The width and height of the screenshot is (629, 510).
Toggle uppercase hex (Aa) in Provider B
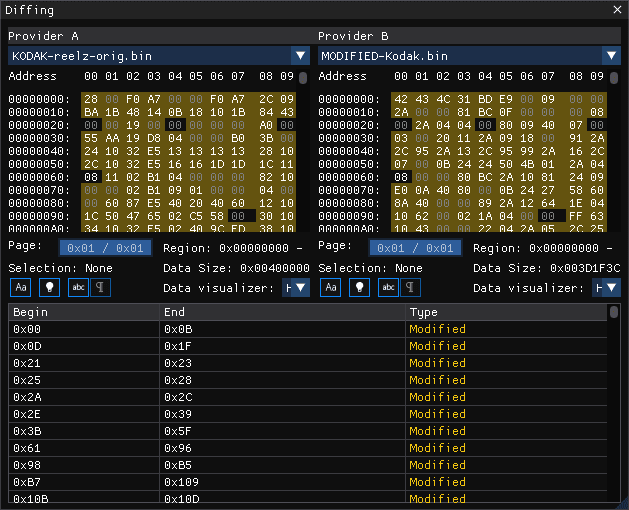tap(331, 287)
